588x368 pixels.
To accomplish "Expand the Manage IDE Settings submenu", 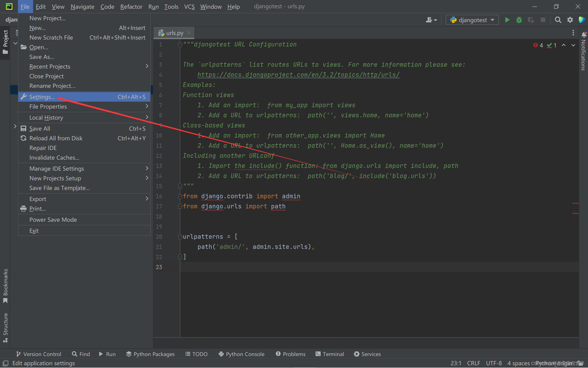I will pos(84,168).
